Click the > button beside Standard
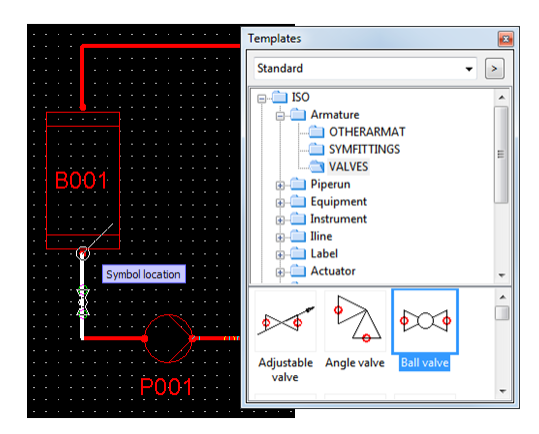Screen dimensions: 539x434 pyautogui.click(x=494, y=69)
